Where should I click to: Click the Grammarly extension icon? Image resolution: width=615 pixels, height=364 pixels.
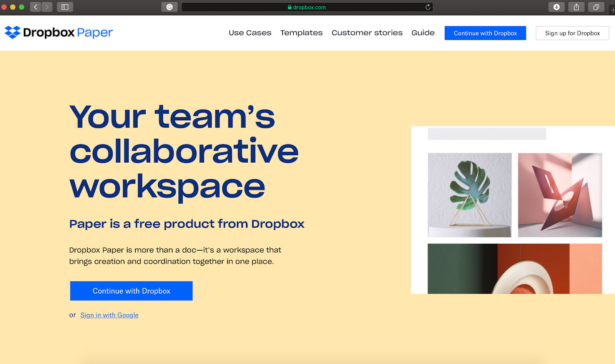pyautogui.click(x=170, y=7)
